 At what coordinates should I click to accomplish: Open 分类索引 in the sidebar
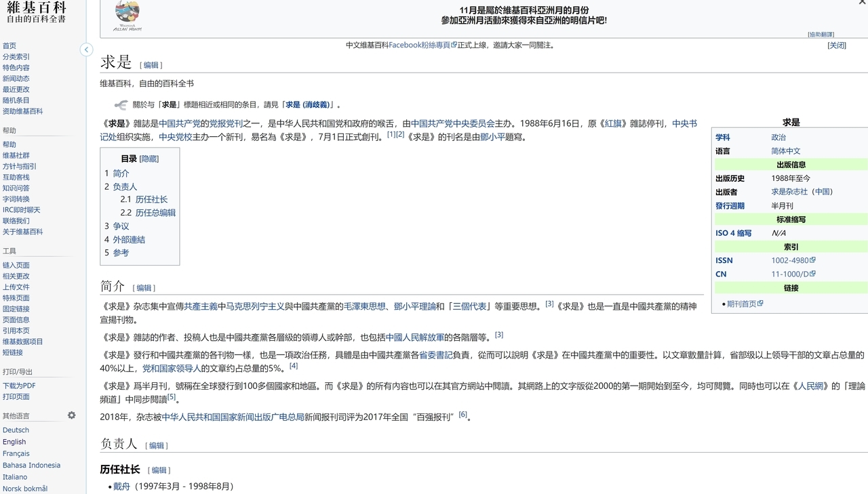tap(16, 57)
